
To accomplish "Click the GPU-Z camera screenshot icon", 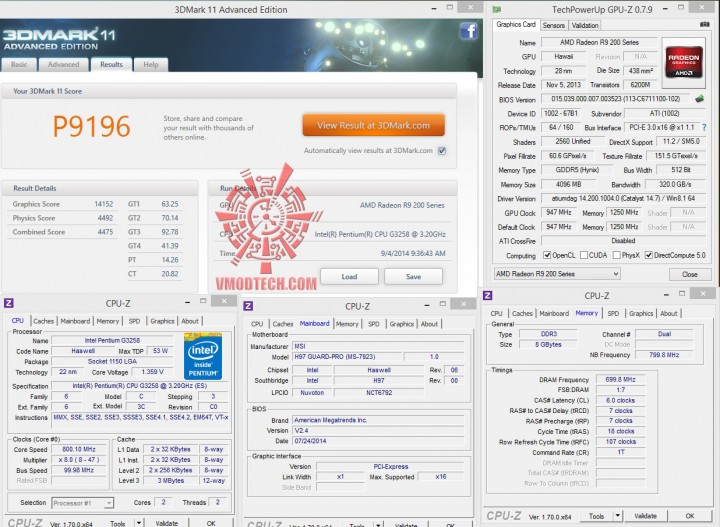I will pyautogui.click(x=704, y=24).
